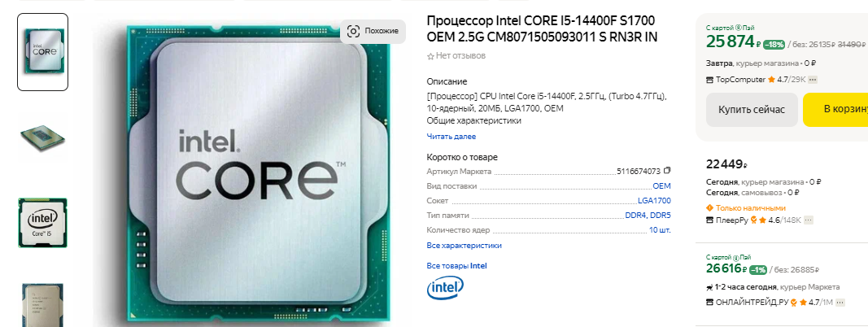Expand Все характеристики specifications list

pos(464,245)
